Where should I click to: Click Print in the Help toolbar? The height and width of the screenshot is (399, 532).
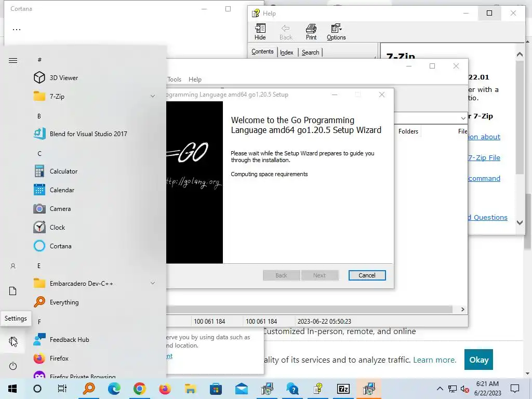tap(311, 32)
